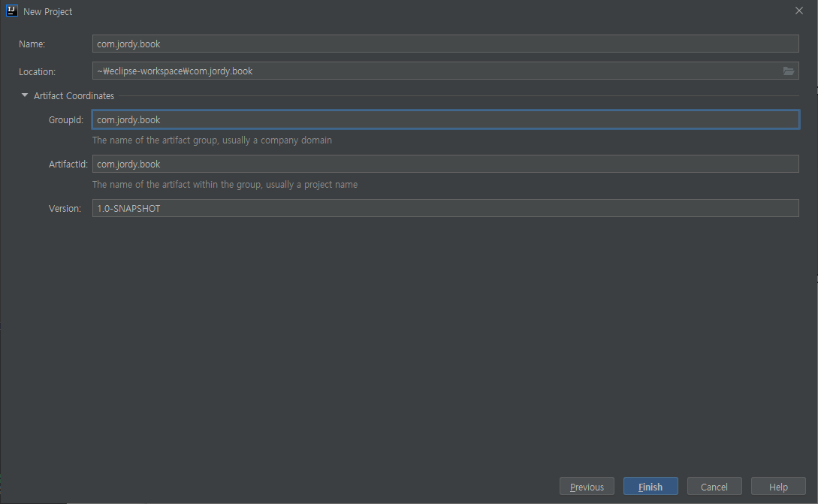Edit the GroupId field
The image size is (818, 504).
445,119
